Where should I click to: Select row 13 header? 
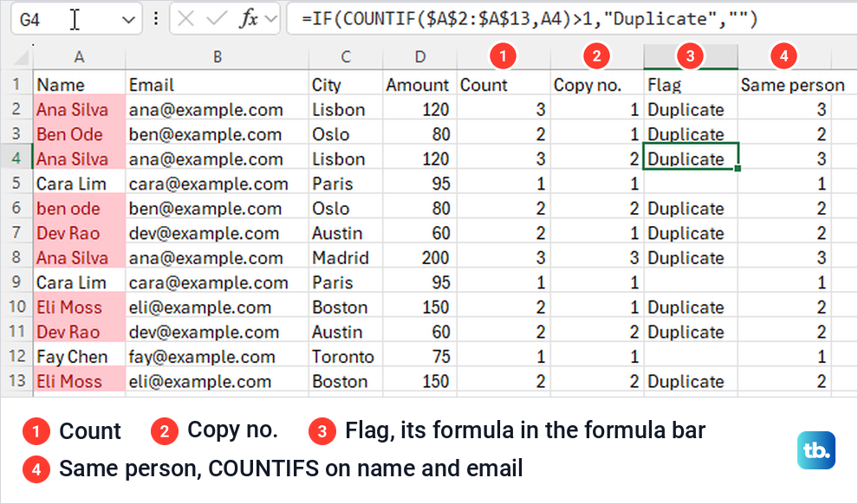coord(16,381)
